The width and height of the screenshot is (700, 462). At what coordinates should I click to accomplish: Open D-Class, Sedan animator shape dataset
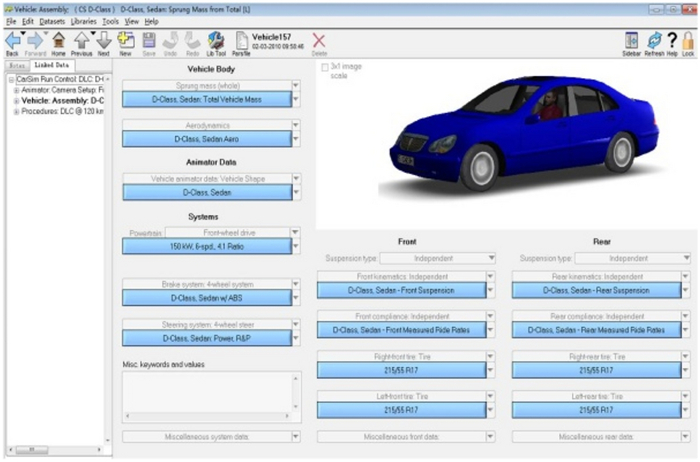[x=207, y=193]
